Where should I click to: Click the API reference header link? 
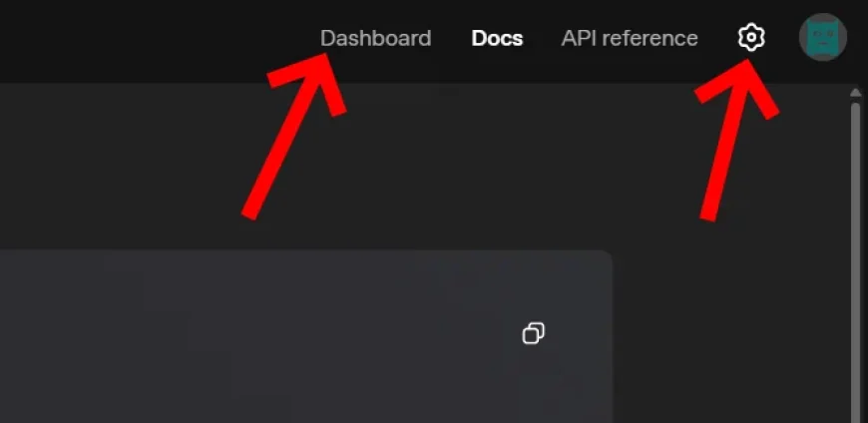(630, 38)
